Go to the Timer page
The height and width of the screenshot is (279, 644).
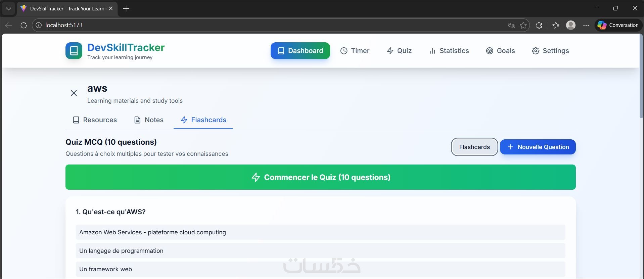355,51
